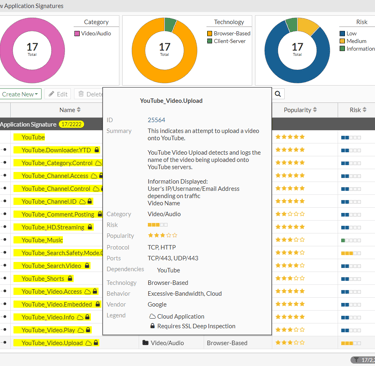The width and height of the screenshot is (375, 366).
Task: Click cloud icon on YouTube_Video.Upload row
Action: (89, 343)
